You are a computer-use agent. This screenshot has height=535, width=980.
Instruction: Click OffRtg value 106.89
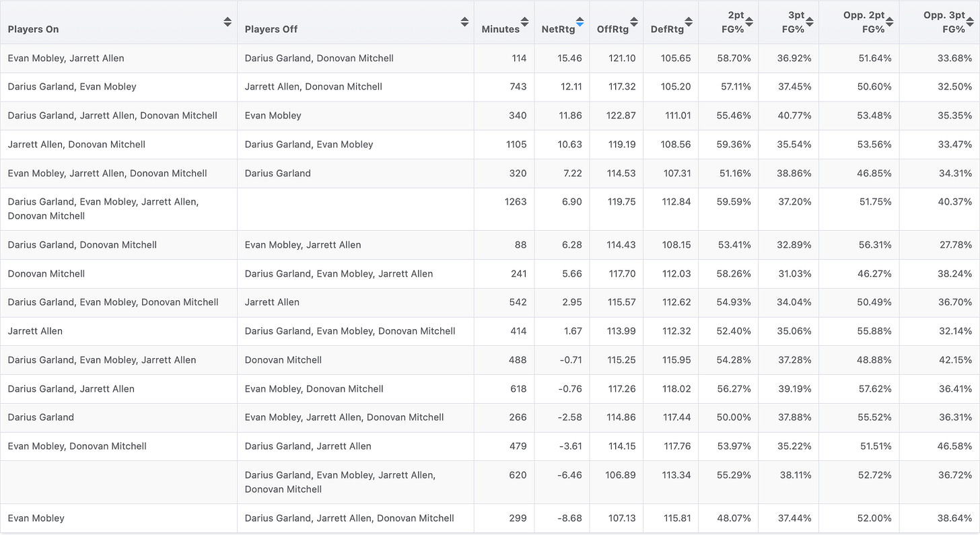pyautogui.click(x=621, y=475)
